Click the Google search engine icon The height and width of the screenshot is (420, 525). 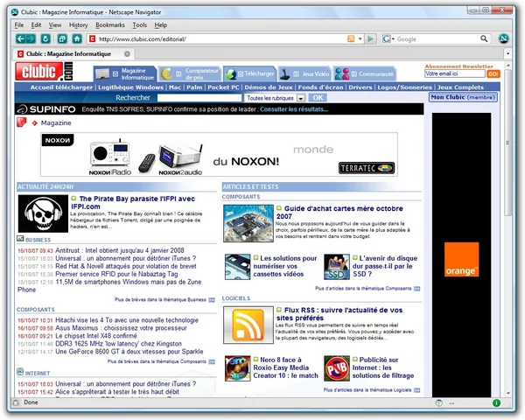387,38
